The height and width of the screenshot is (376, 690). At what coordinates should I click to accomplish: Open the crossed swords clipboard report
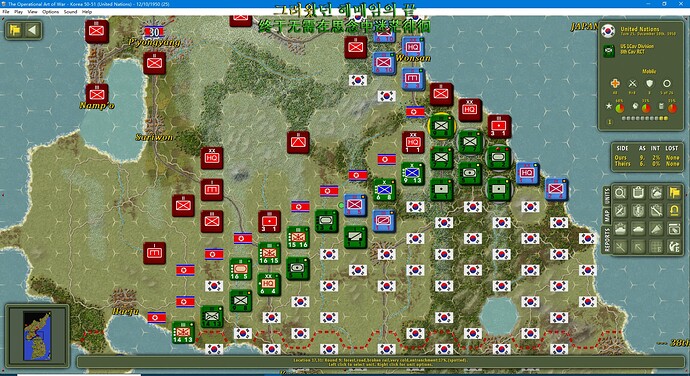click(620, 210)
